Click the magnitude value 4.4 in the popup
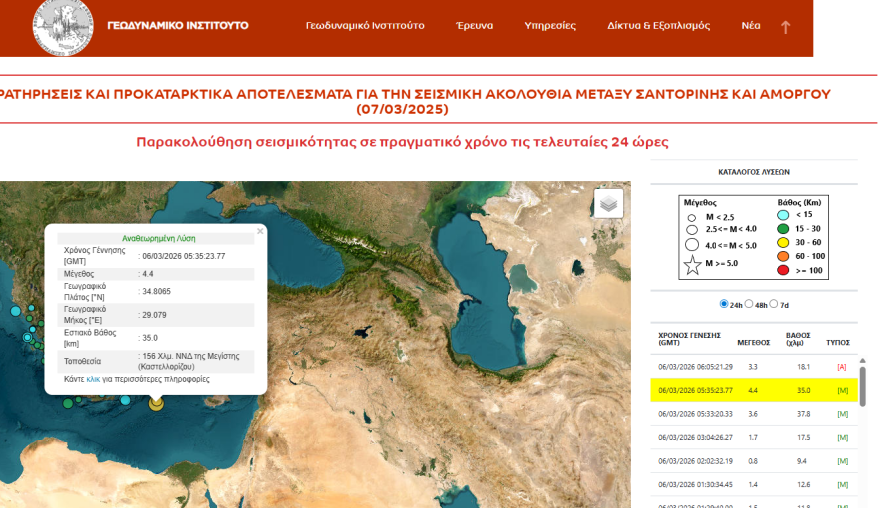The height and width of the screenshot is (508, 880). pyautogui.click(x=148, y=274)
